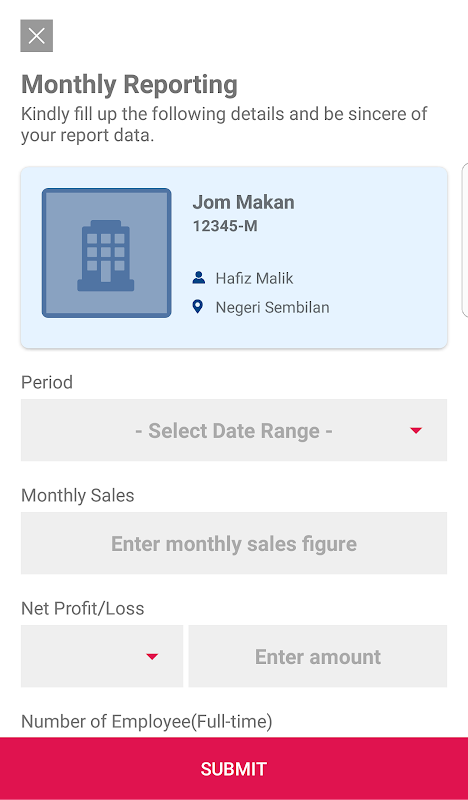The image size is (468, 800).
Task: Tap the building icon thumbnail
Action: (107, 253)
